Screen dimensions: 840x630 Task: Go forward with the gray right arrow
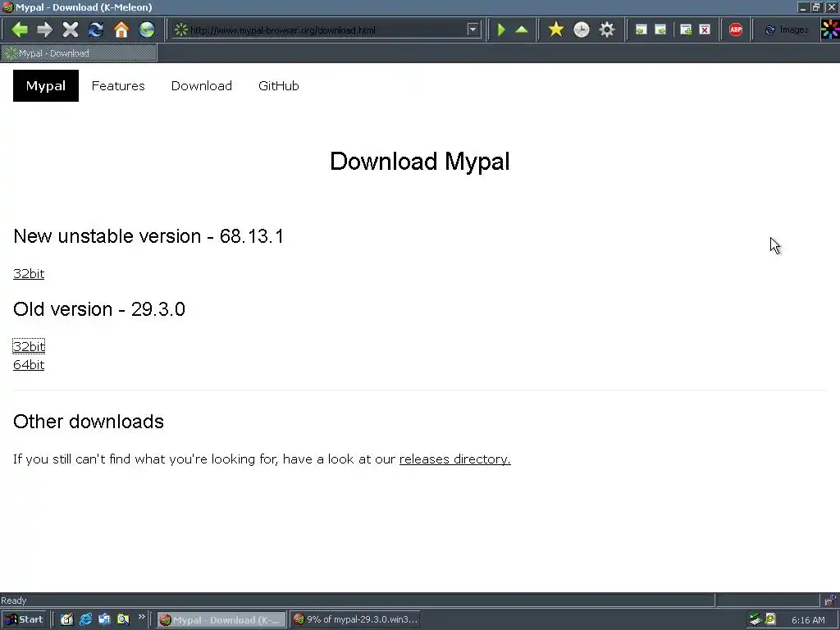(x=45, y=30)
